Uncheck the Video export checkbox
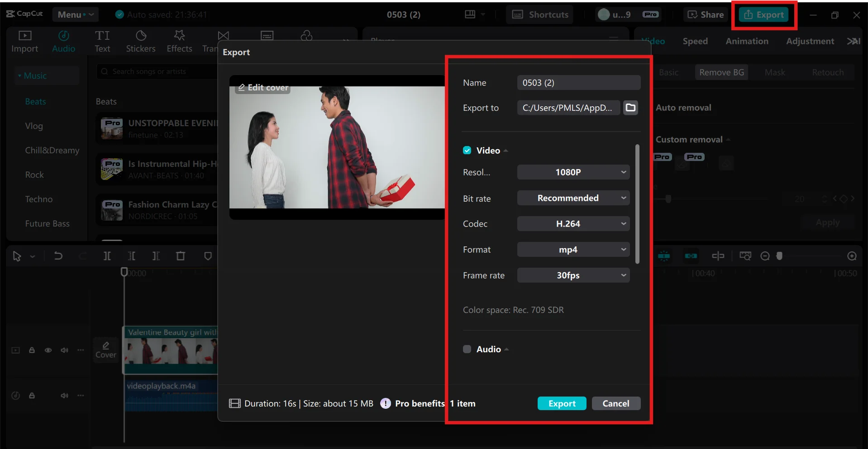The image size is (868, 449). pos(467,151)
